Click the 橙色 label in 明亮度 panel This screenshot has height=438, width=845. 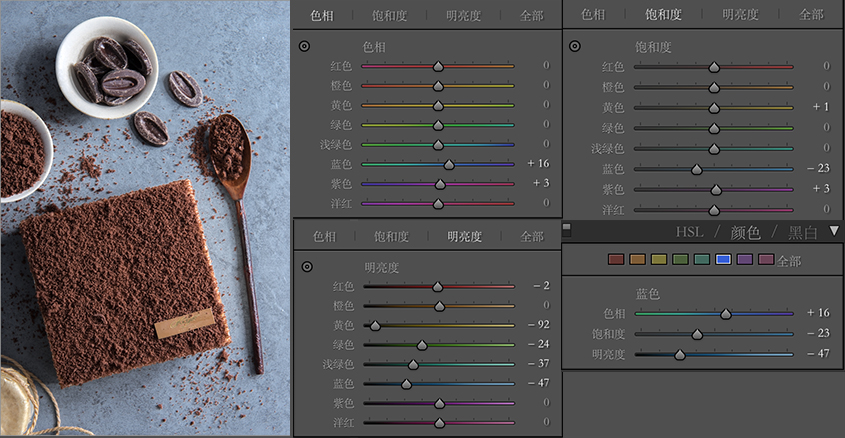click(343, 306)
